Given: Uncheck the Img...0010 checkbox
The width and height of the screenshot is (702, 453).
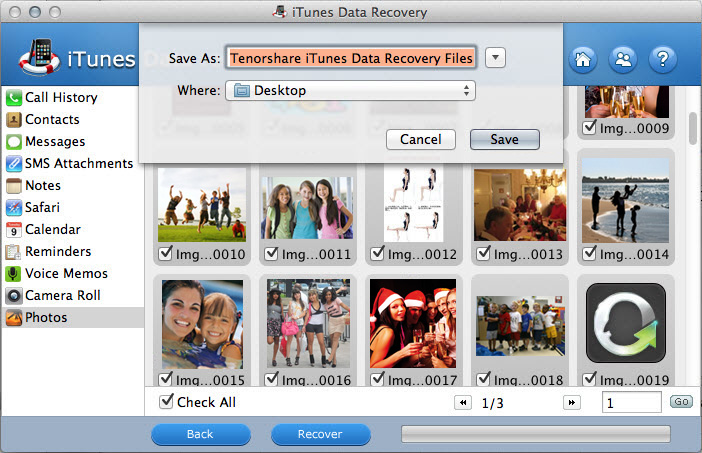Looking at the screenshot, I should [x=166, y=253].
